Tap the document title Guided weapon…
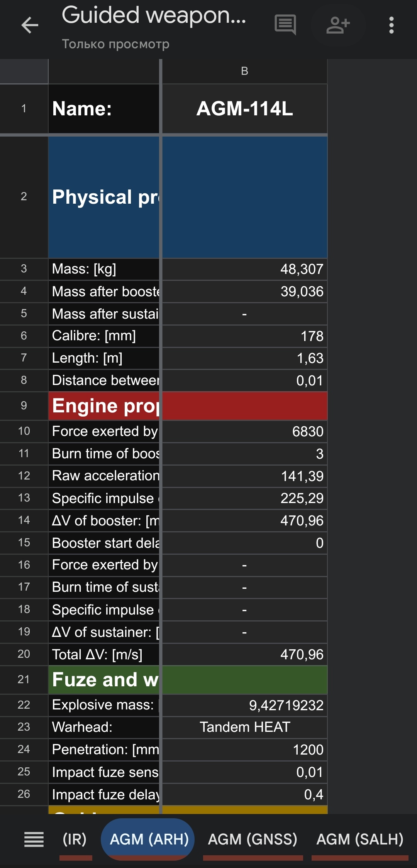 [154, 15]
